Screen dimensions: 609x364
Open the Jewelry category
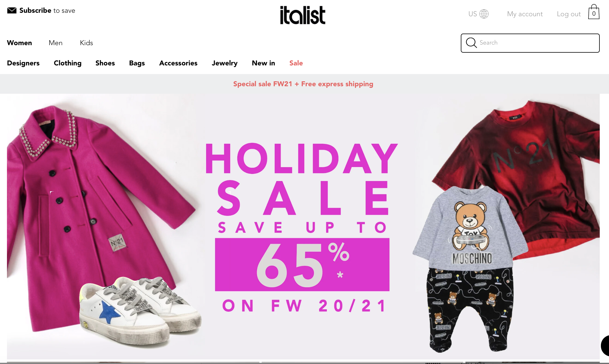(x=225, y=63)
